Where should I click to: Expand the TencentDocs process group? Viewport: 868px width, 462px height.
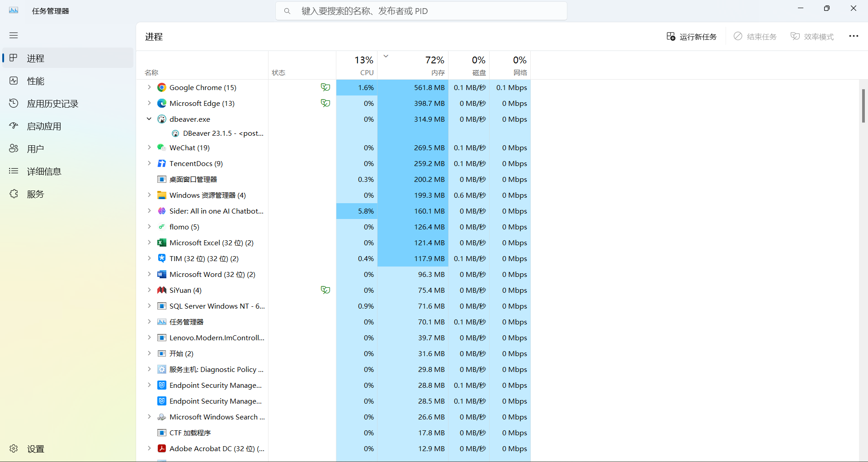(149, 163)
